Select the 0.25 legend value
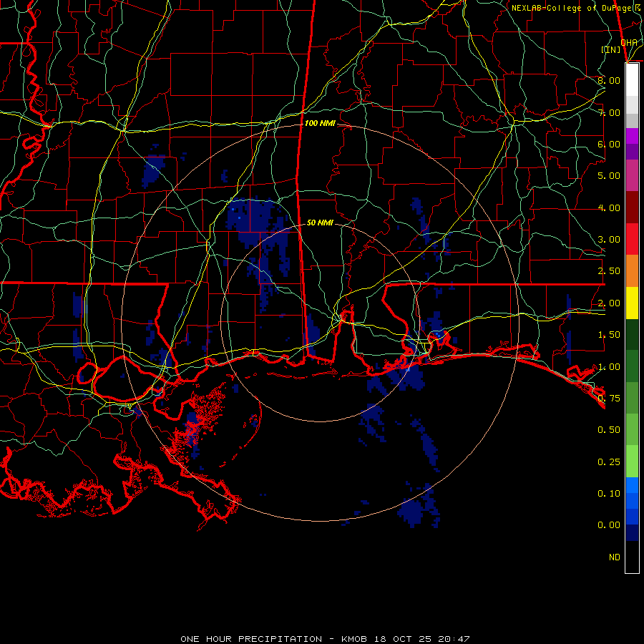This screenshot has height=644, width=644. pyautogui.click(x=609, y=462)
